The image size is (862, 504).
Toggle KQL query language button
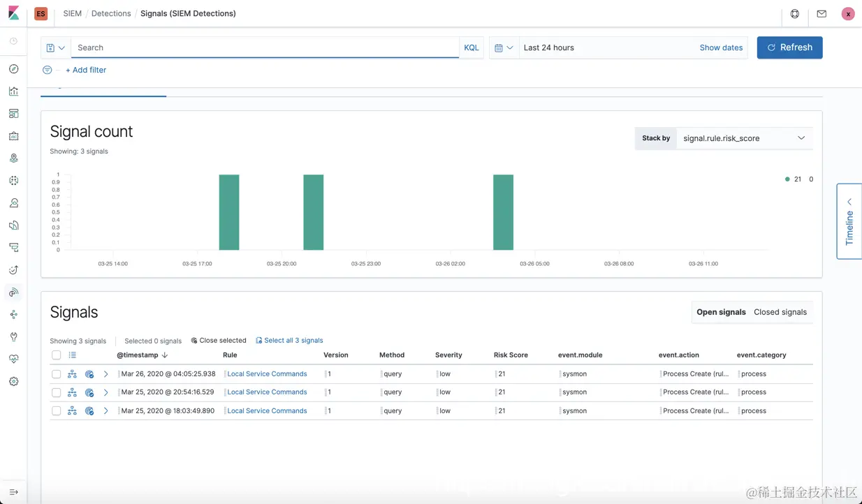click(472, 47)
